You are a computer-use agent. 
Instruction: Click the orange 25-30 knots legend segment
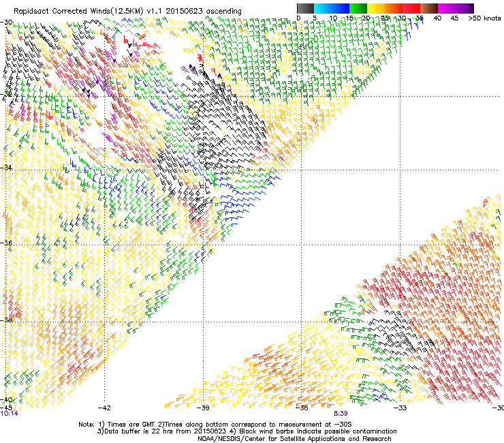(x=394, y=8)
